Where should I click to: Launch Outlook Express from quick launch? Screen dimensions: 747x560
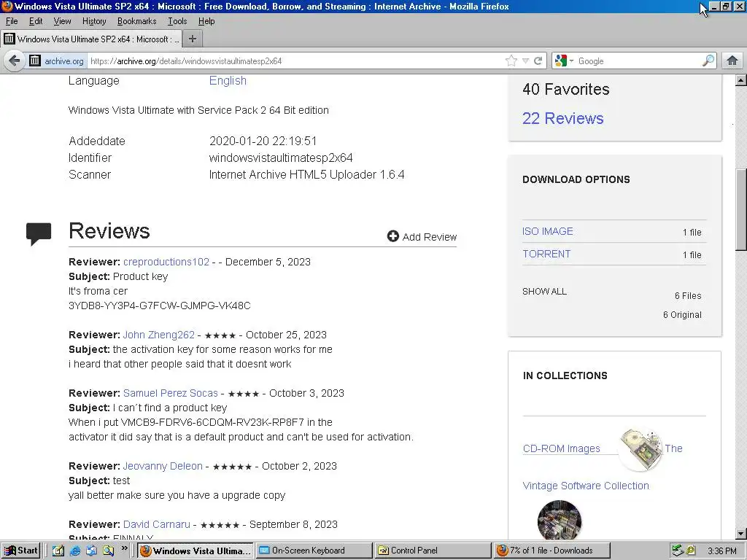91,551
